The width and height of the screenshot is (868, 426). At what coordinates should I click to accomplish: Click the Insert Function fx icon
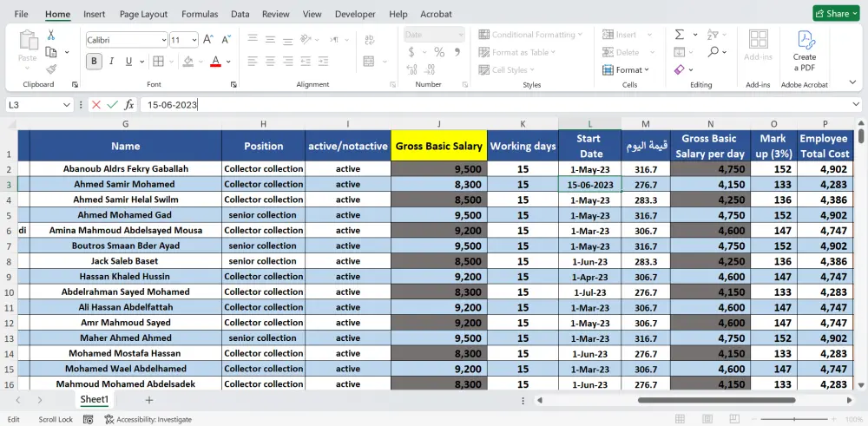click(129, 105)
